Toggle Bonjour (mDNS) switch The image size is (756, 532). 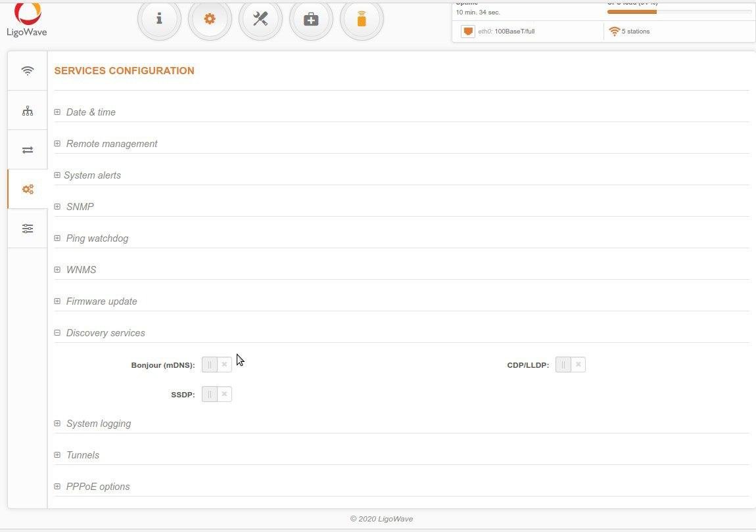[217, 365]
